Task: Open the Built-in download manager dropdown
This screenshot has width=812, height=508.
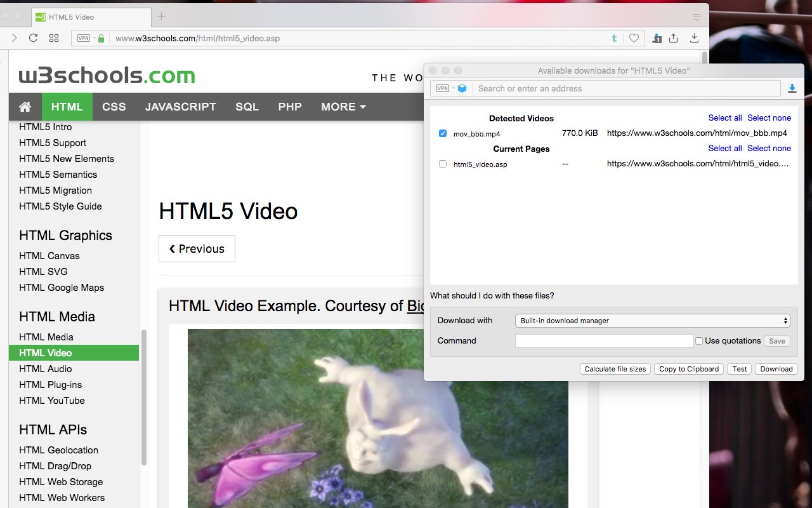Action: pos(652,321)
